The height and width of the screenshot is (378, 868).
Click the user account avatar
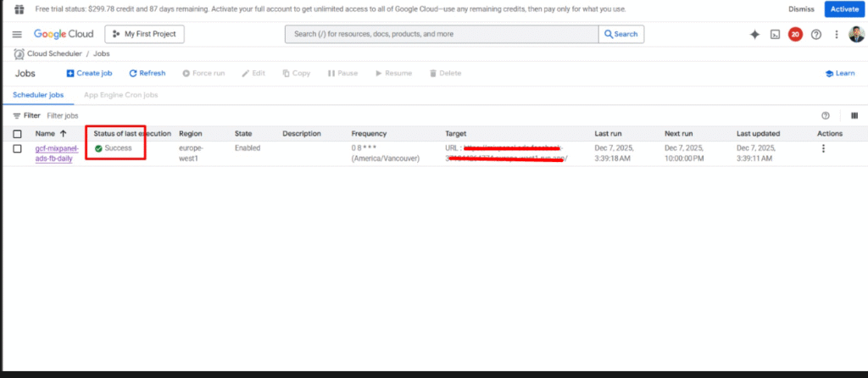(x=856, y=34)
